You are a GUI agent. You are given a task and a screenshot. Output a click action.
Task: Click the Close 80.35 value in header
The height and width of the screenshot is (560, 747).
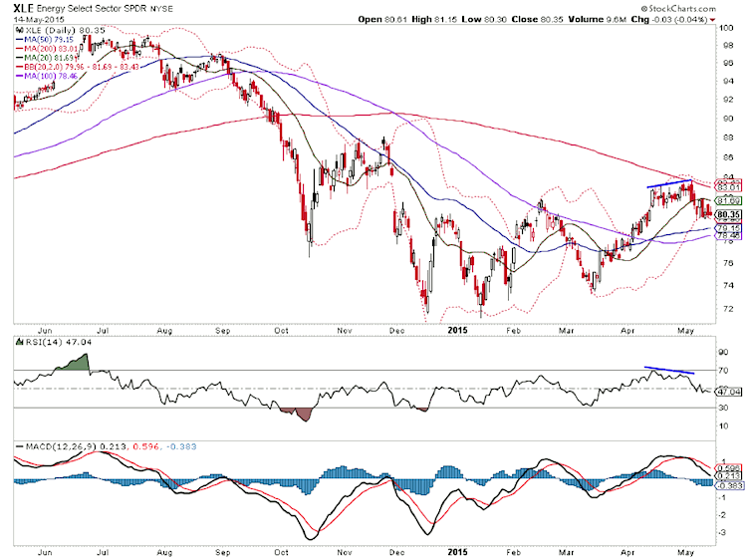[x=538, y=19]
